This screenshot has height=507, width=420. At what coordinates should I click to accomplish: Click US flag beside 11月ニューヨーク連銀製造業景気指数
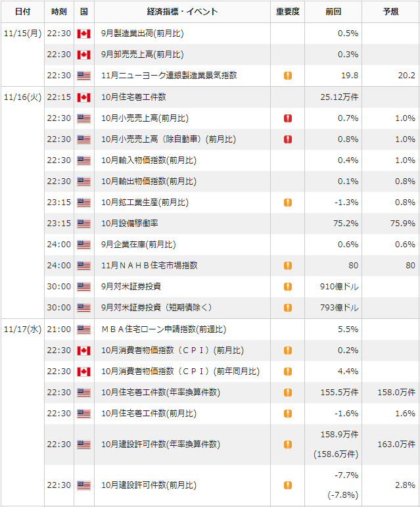83,76
